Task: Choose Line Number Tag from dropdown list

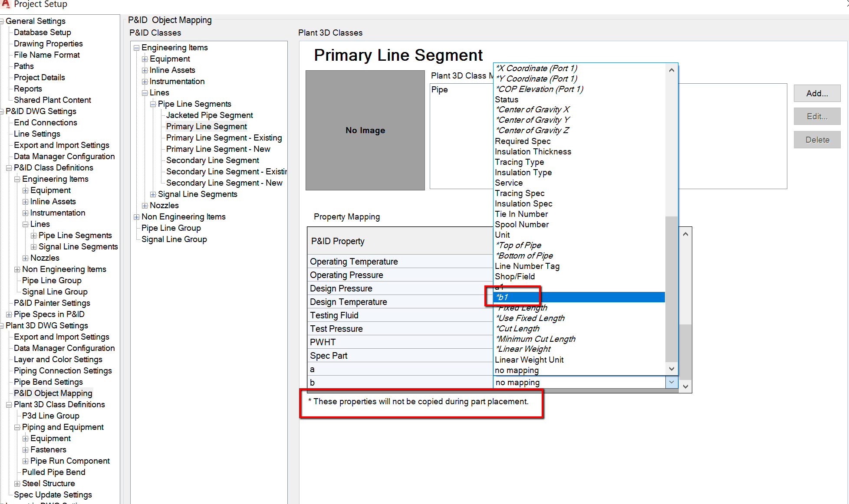Action: (527, 266)
